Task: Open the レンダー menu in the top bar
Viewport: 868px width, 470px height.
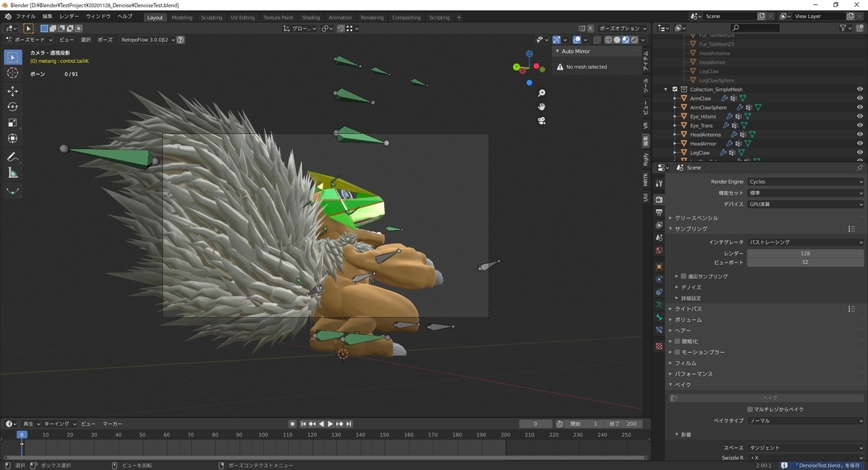Action: 69,16
